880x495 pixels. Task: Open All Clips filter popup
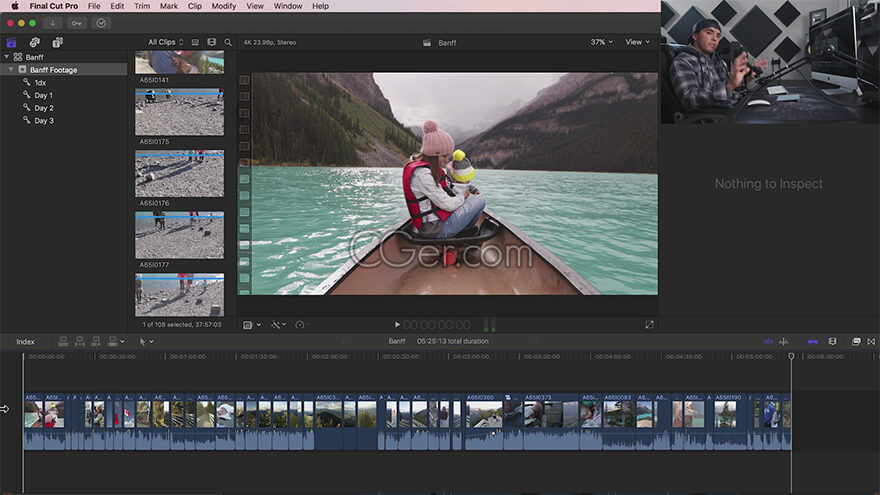tap(166, 42)
